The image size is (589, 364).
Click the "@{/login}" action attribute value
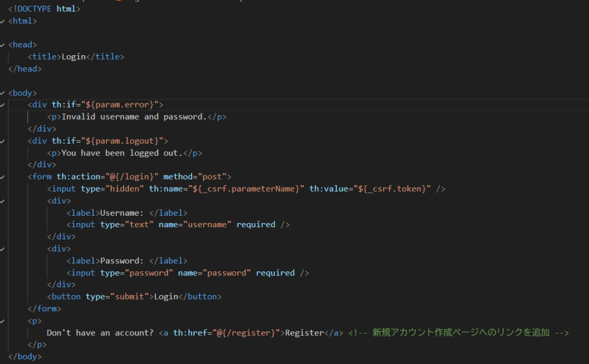click(132, 177)
